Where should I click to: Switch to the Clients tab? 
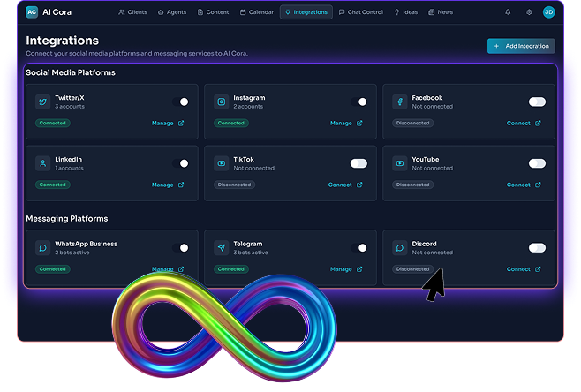pos(132,12)
